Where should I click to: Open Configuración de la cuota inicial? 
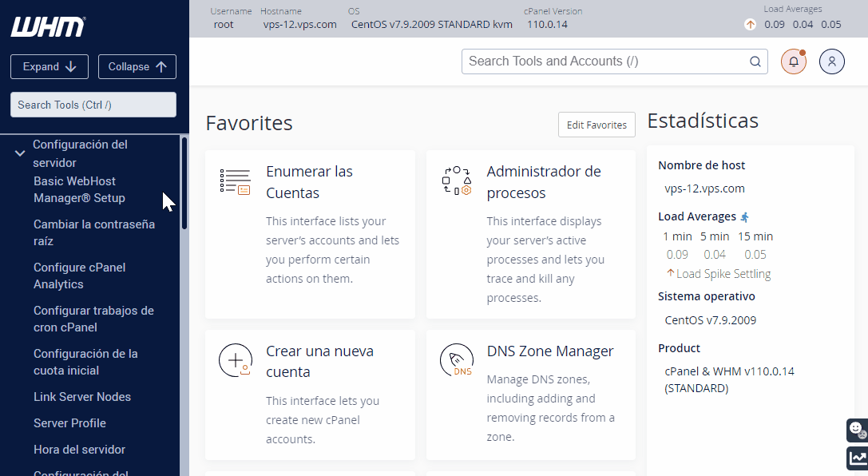coord(85,362)
